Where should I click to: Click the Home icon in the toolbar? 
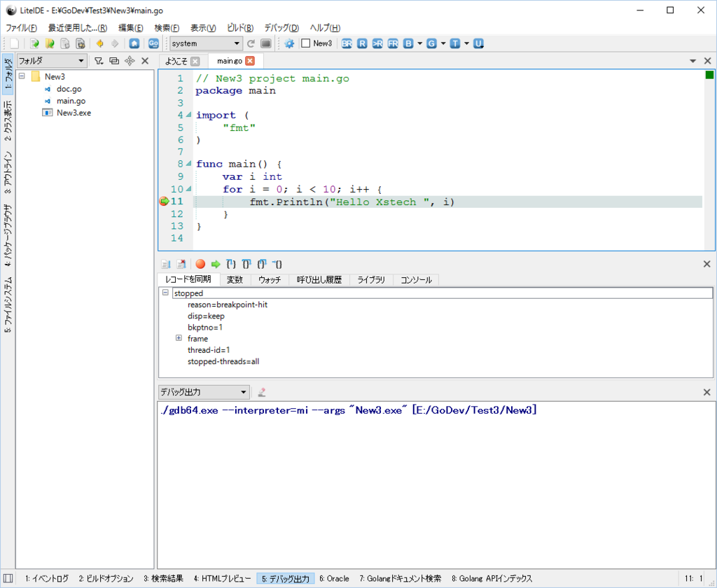point(134,43)
